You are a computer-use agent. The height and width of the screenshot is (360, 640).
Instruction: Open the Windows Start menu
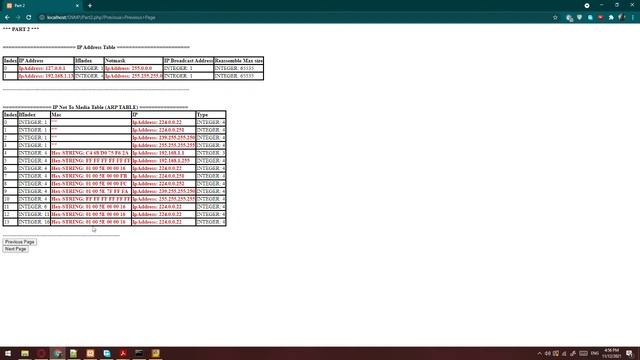point(8,353)
